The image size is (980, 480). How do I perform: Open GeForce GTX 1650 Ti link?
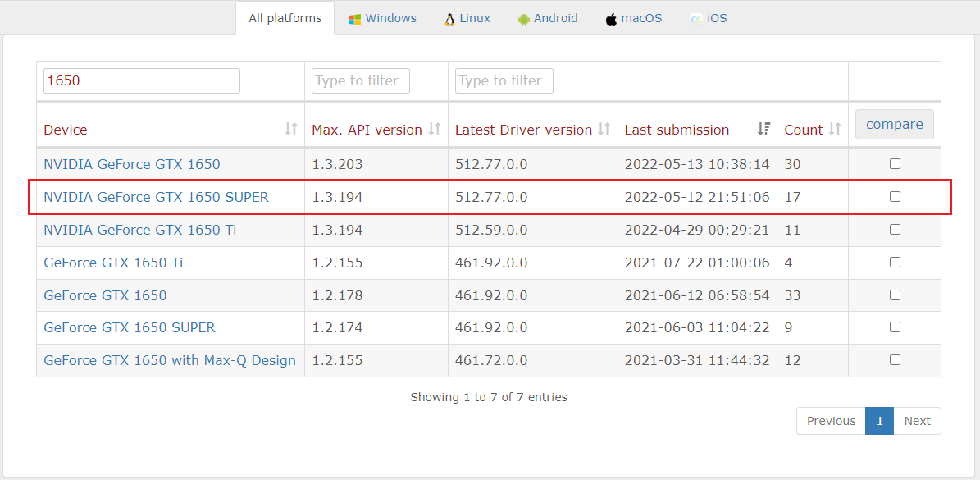tap(113, 263)
